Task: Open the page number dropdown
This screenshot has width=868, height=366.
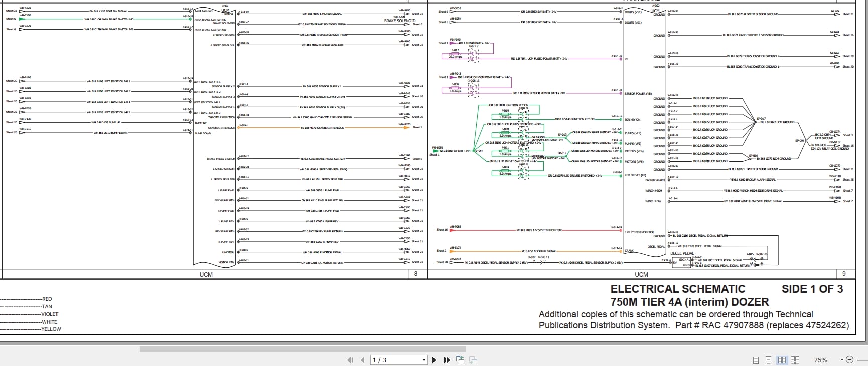Action: click(x=424, y=360)
